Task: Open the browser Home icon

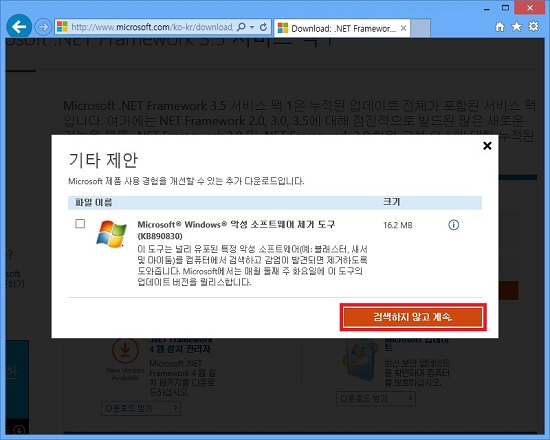Action: point(499,26)
